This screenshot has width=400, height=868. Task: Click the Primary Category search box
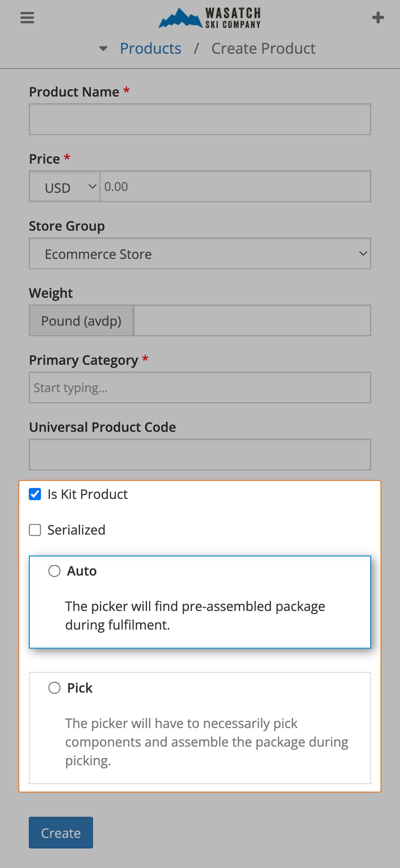[200, 387]
